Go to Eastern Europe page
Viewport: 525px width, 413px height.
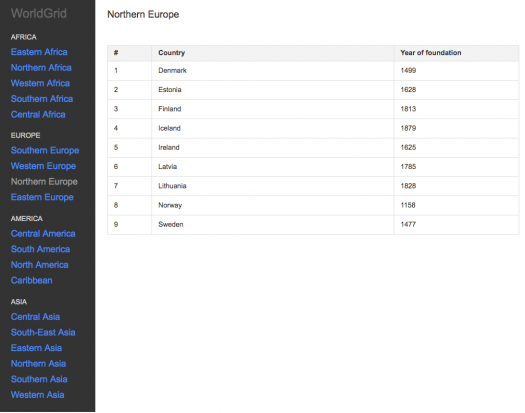42,197
